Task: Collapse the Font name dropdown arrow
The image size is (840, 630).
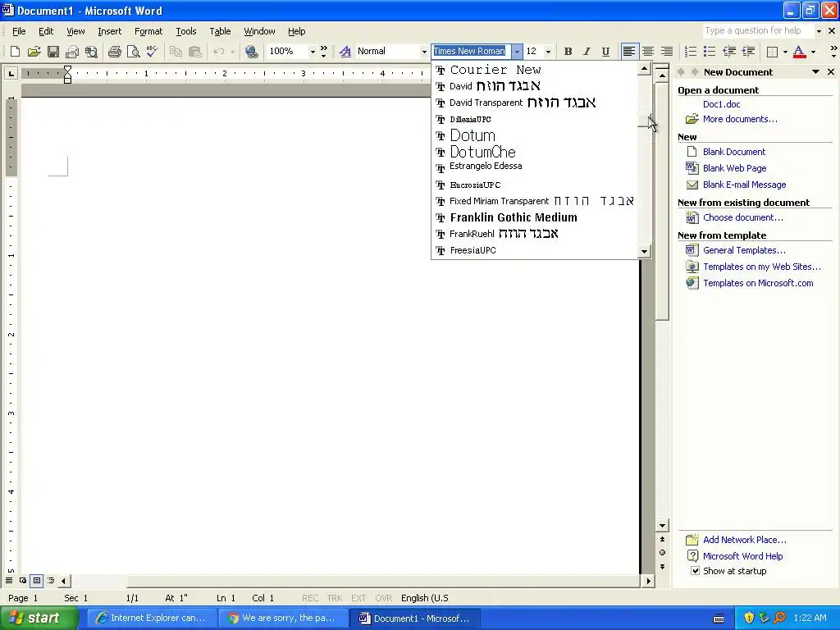Action: coord(517,52)
